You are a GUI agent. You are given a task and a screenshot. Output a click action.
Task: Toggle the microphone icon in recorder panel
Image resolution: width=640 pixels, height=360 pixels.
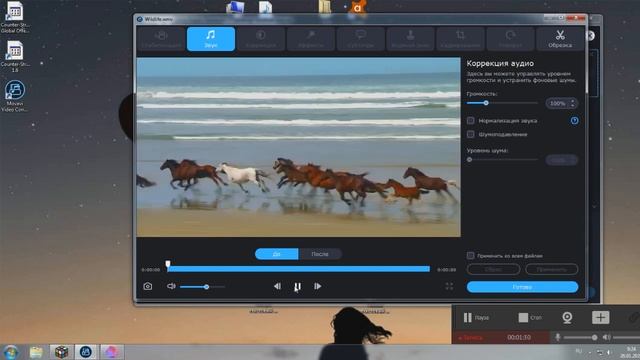(x=558, y=337)
